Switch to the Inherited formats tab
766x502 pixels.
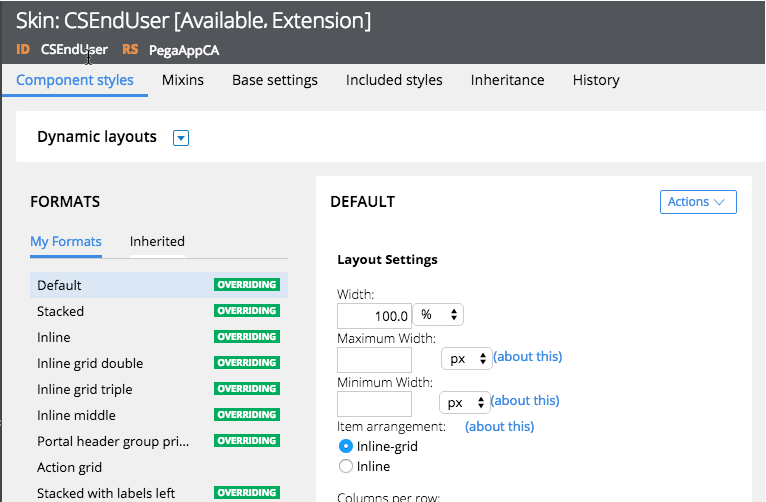[x=157, y=242]
